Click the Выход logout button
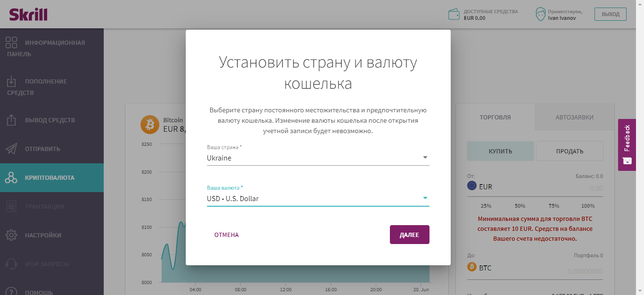Image resolution: width=644 pixels, height=295 pixels. 610,14
